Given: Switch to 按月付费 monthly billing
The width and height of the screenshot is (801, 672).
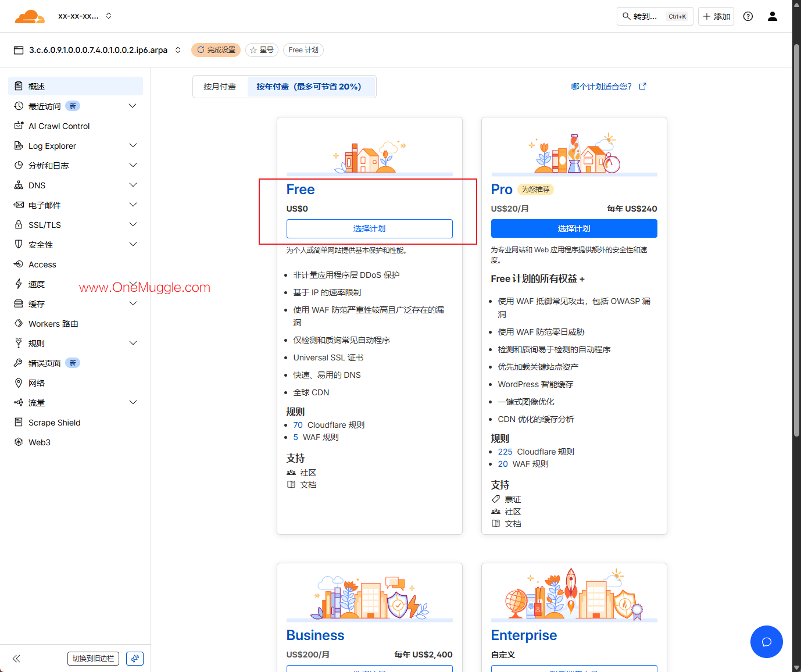Looking at the screenshot, I should point(220,87).
